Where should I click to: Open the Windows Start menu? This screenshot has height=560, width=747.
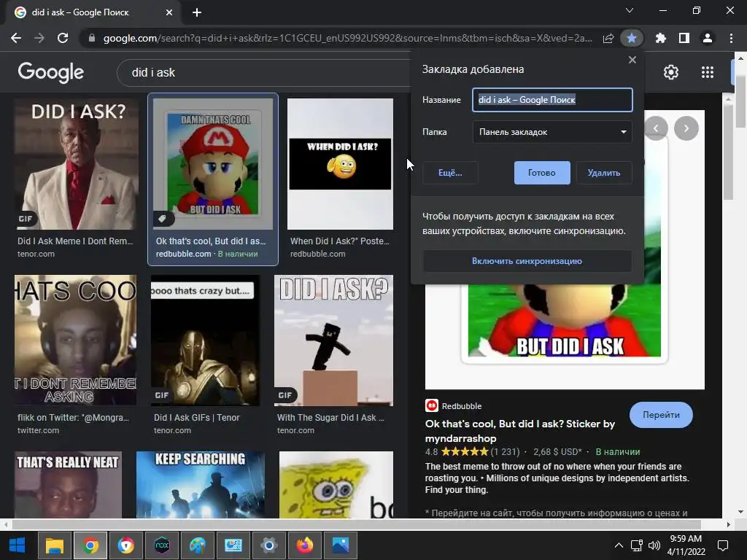click(x=18, y=545)
